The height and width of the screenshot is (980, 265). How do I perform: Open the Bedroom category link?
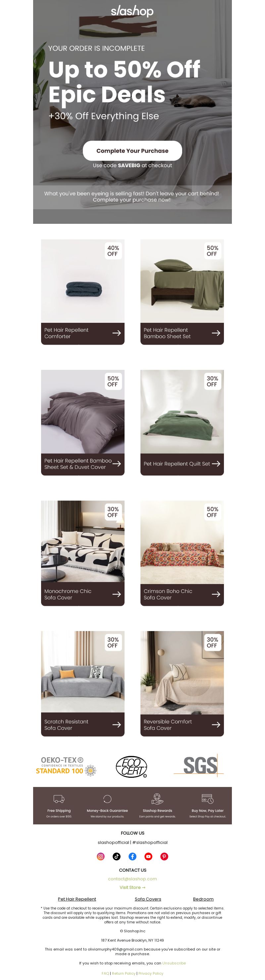click(x=203, y=899)
